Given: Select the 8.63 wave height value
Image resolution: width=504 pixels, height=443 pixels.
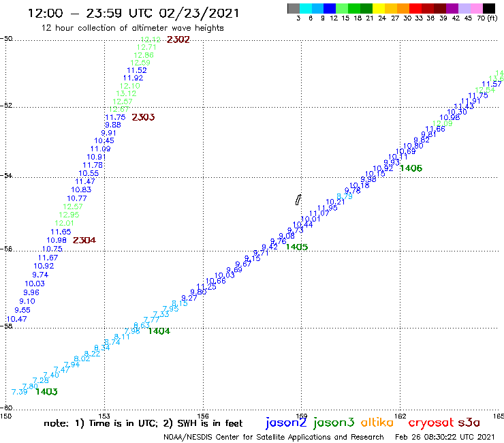Looking at the screenshot, I should pos(142,325).
